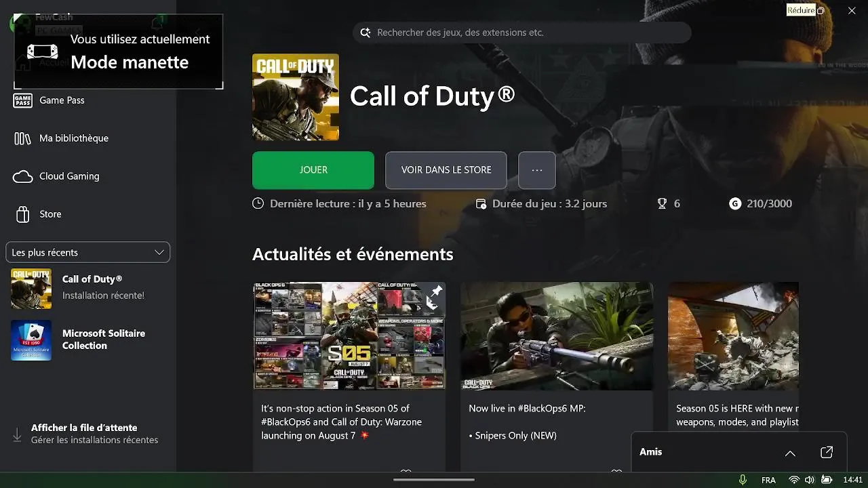Click the Call of Duty® title

(x=432, y=96)
